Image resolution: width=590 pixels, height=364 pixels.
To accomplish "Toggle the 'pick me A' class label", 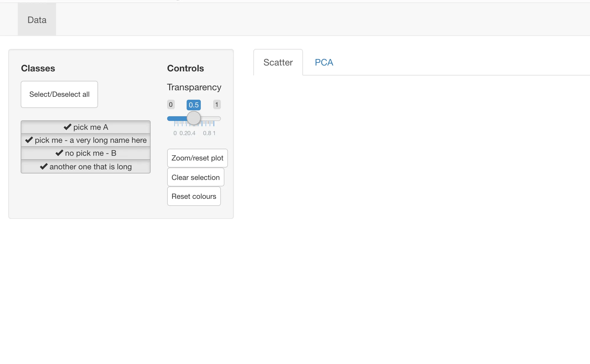I will coord(91,127).
